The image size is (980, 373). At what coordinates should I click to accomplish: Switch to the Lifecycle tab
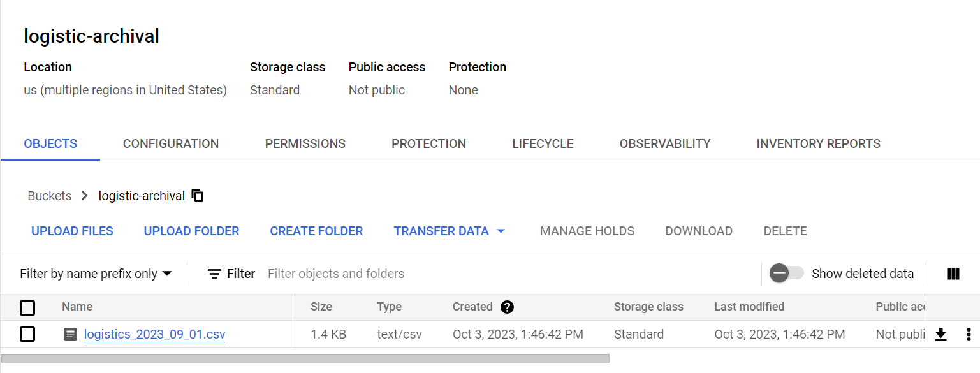[543, 143]
